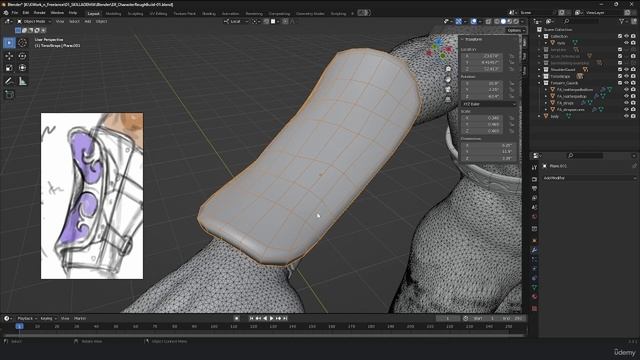Open the Render properties tab

[x=534, y=179]
